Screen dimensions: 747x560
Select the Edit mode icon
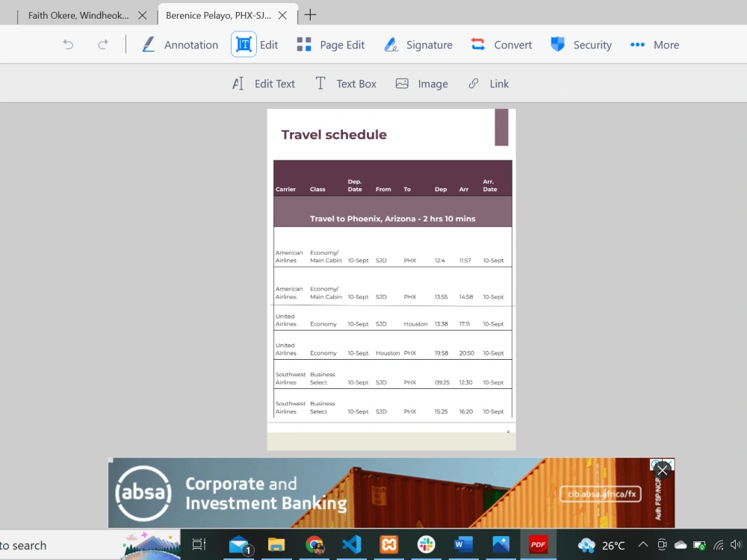(244, 44)
